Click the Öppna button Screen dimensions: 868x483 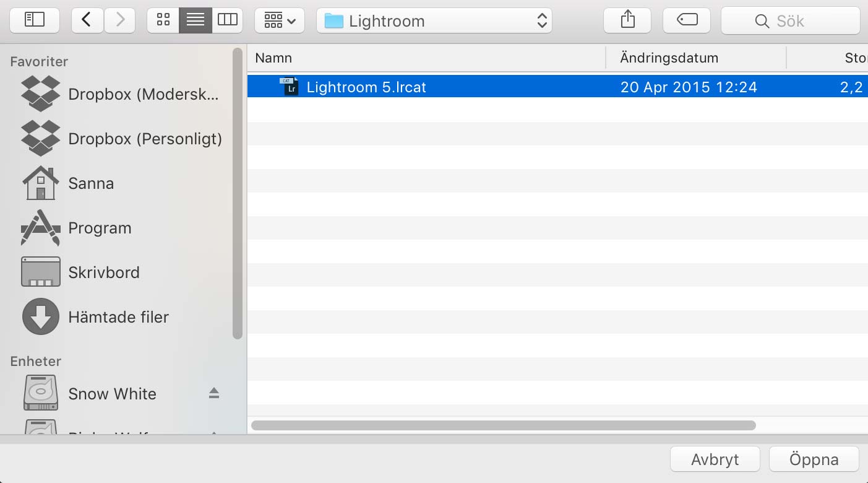click(x=814, y=459)
